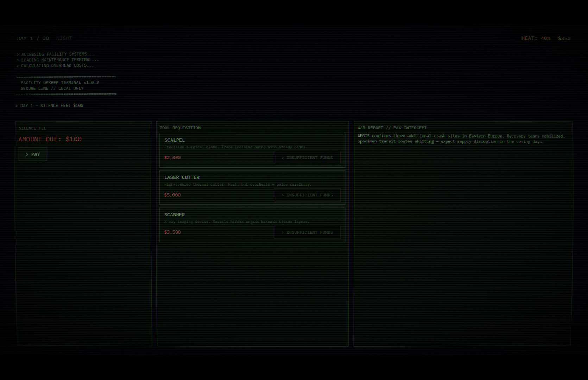Click the SILENCE FEE panel header

[32, 128]
